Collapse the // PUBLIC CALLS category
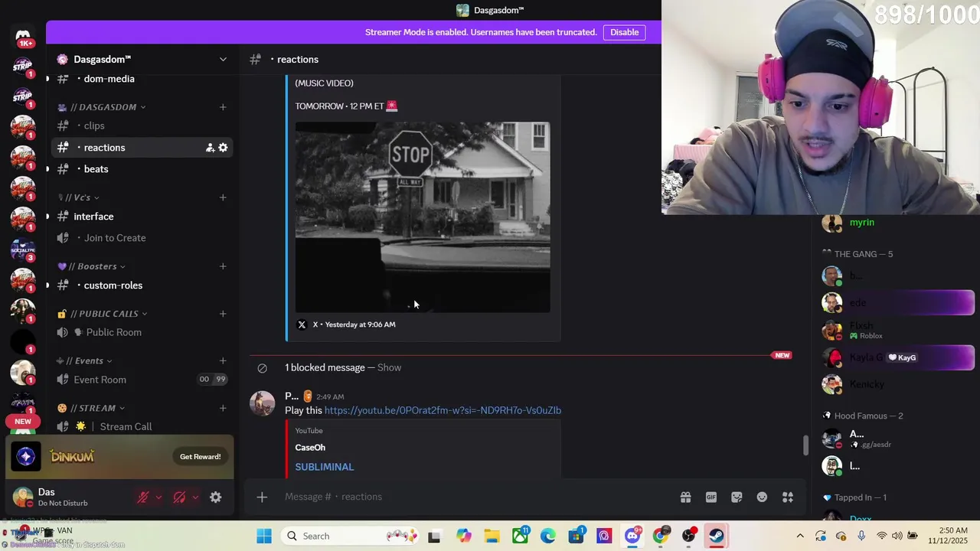 coord(103,314)
